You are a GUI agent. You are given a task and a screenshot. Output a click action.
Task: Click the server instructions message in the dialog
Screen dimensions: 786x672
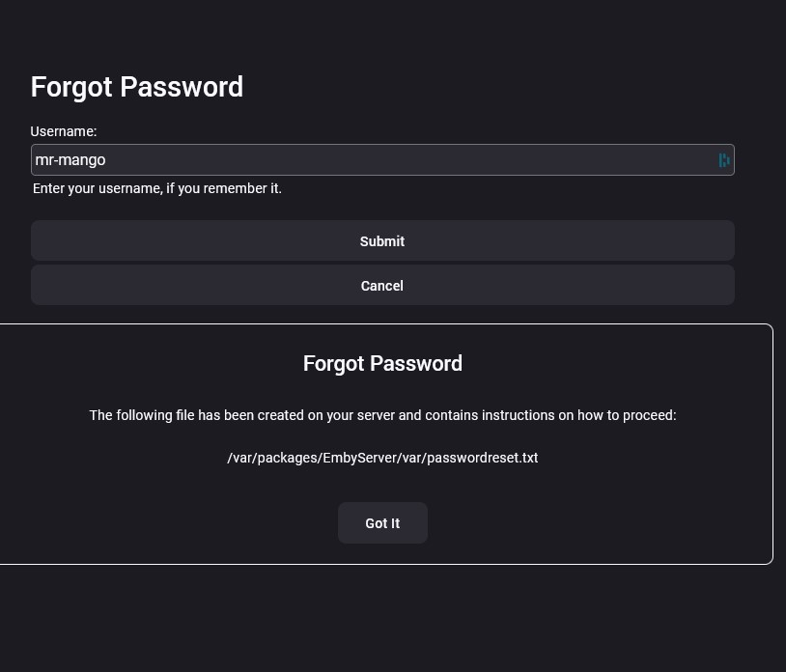click(x=382, y=415)
